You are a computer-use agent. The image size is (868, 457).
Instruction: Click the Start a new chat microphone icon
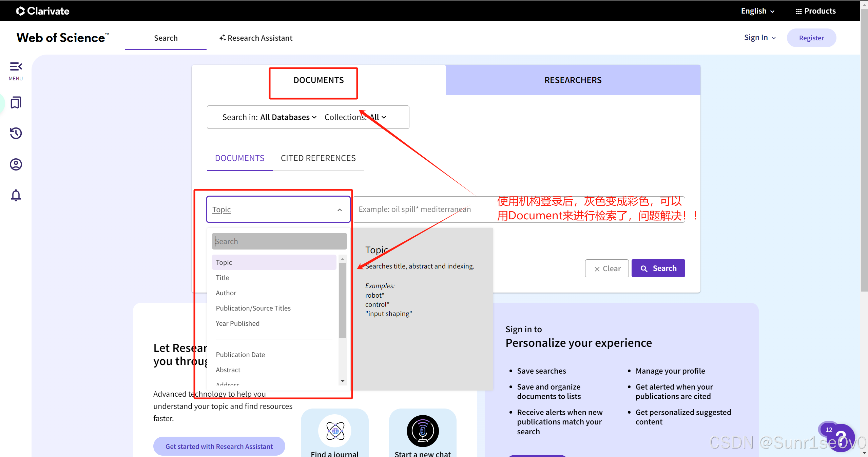[x=423, y=431]
